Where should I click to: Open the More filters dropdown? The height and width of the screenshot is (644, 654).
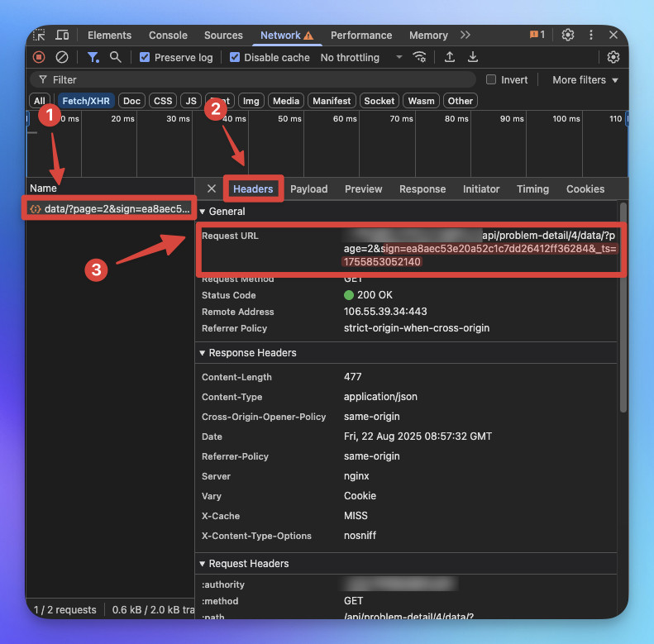[x=585, y=79]
